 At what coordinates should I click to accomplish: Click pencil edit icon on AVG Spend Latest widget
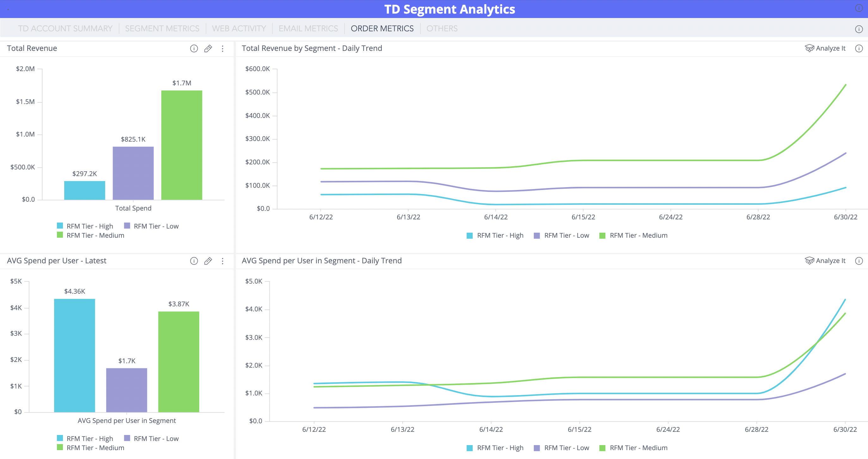208,261
